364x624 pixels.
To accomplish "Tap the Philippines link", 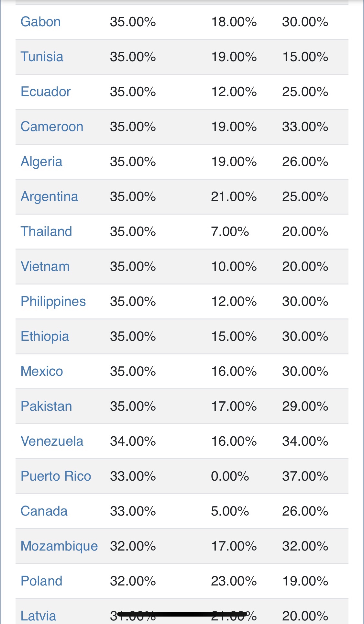I will pyautogui.click(x=53, y=301).
